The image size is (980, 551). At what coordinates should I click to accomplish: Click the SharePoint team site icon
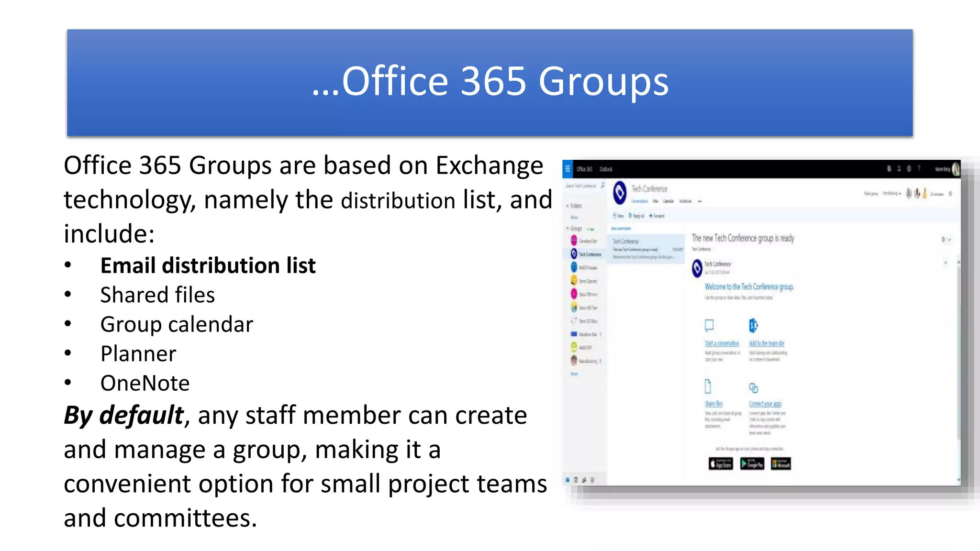click(753, 325)
